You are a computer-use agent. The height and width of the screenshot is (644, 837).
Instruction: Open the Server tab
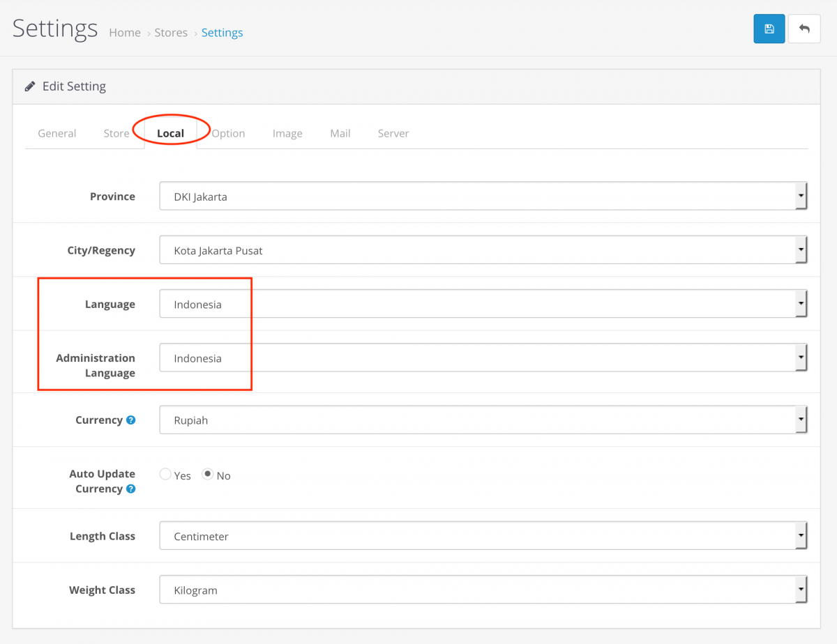tap(393, 133)
